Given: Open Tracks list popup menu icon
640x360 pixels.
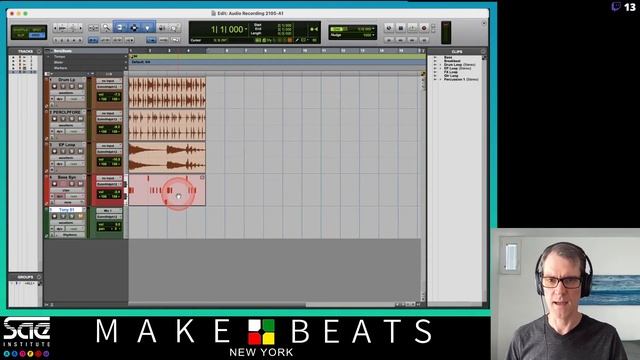Looking at the screenshot, I should (x=39, y=51).
